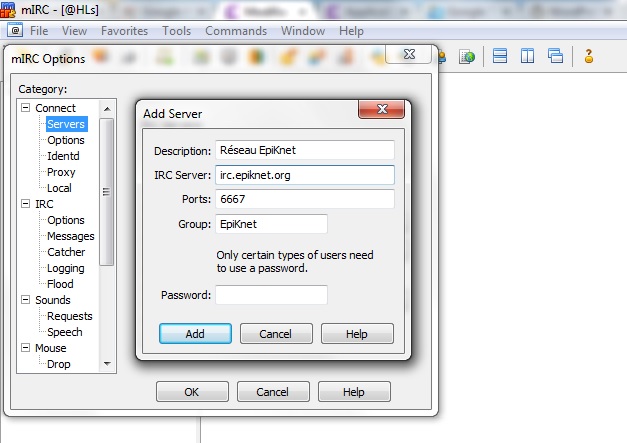Select Options under Connect category
The image size is (627, 443).
tap(66, 140)
